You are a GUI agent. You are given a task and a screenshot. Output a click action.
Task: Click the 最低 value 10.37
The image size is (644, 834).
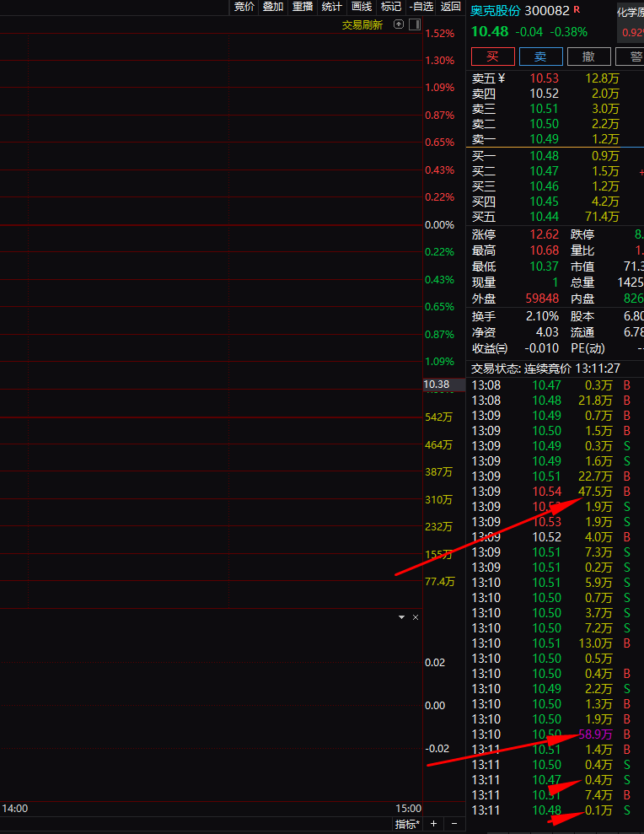(x=544, y=266)
